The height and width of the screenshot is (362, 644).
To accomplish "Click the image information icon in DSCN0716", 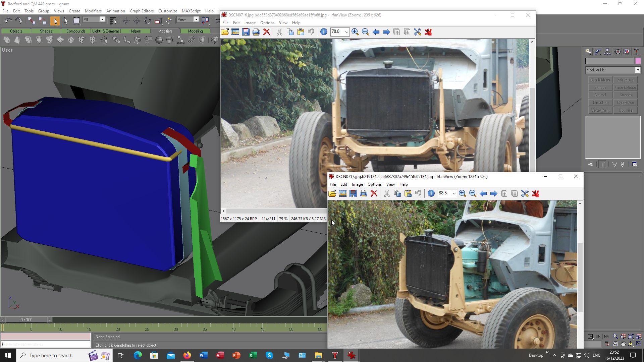I will click(324, 32).
